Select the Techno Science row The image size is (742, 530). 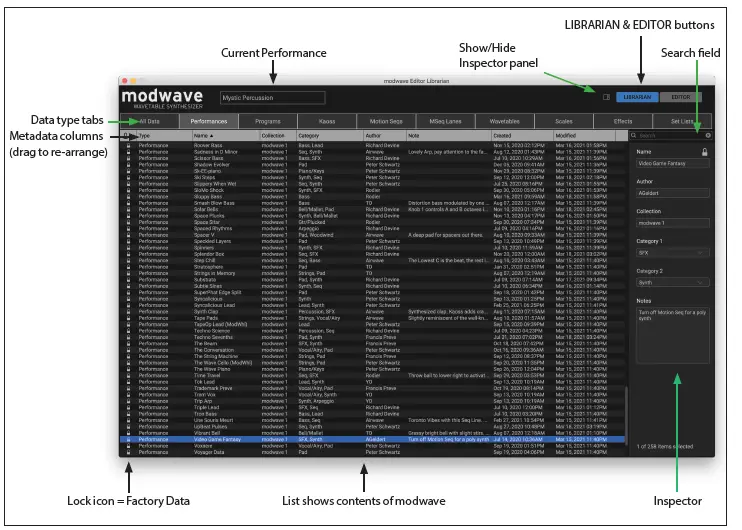point(372,331)
